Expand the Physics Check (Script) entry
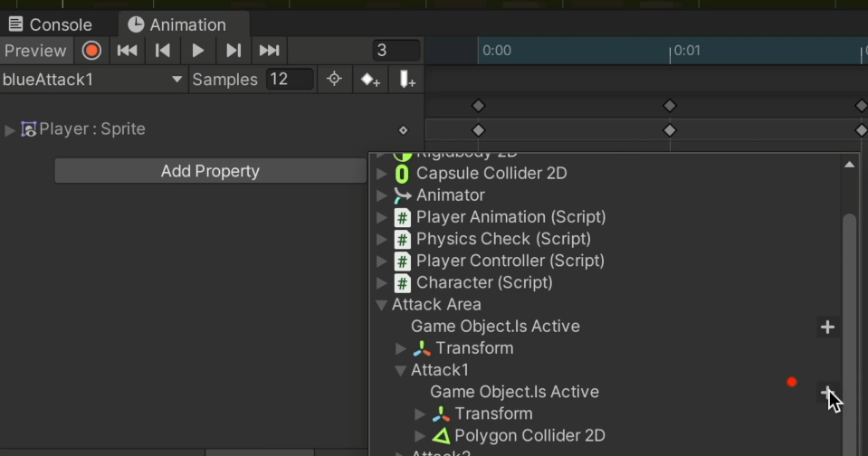The image size is (868, 456). pyautogui.click(x=381, y=239)
